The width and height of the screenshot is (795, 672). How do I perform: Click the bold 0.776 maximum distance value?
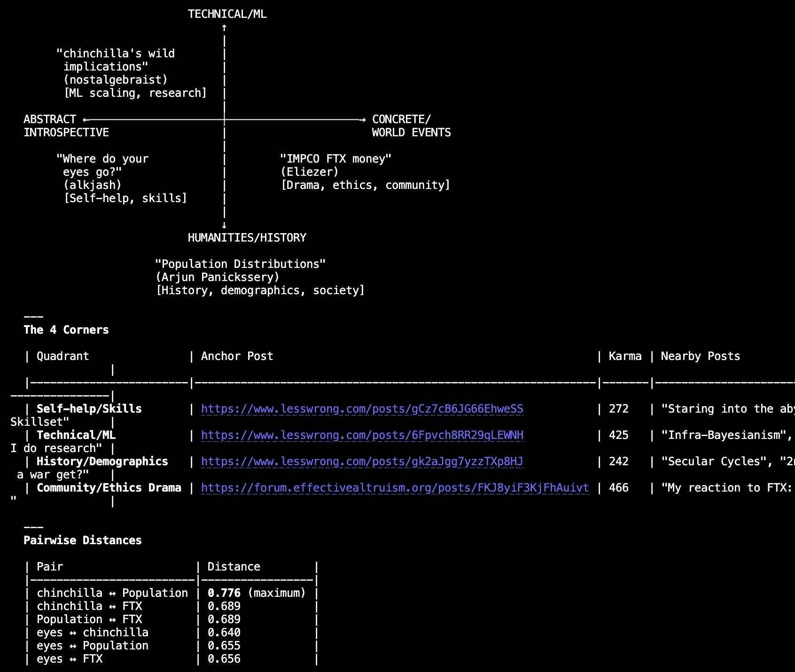224,593
